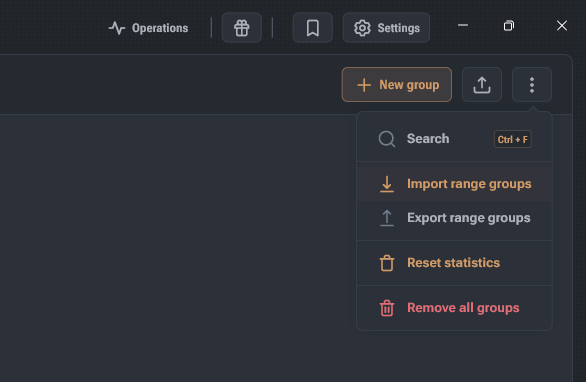This screenshot has width=586, height=382.
Task: Choose Import range groups menu entry
Action: point(454,184)
